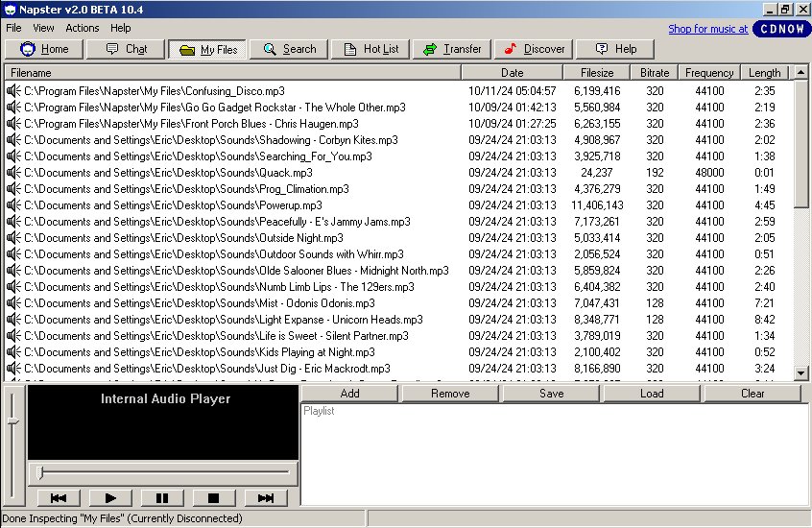Viewport: 812px width, 528px height.
Task: Click the Remove playlist button
Action: pos(450,394)
